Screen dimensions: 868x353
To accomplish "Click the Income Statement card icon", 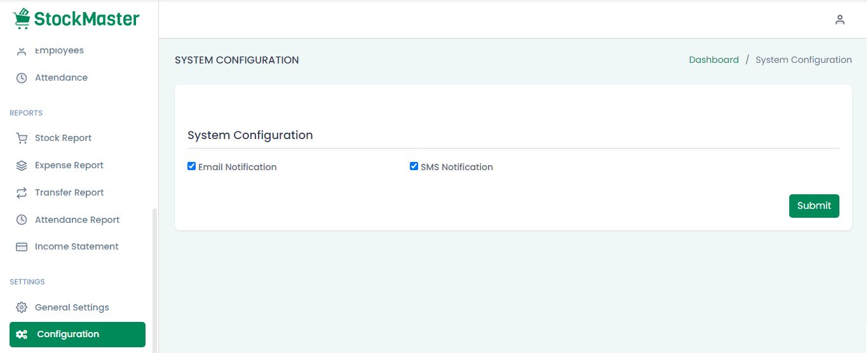I will pos(22,247).
